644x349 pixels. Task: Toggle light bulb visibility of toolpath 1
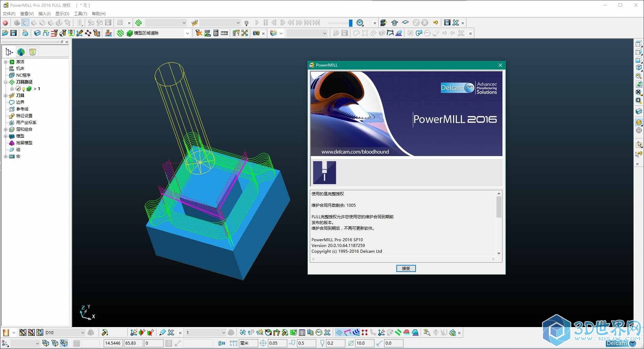point(24,89)
